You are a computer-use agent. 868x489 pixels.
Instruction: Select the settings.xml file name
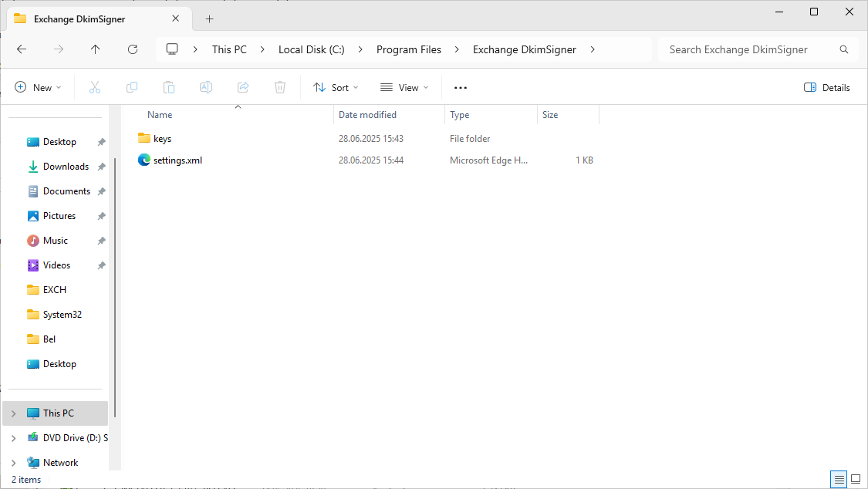[x=177, y=160]
